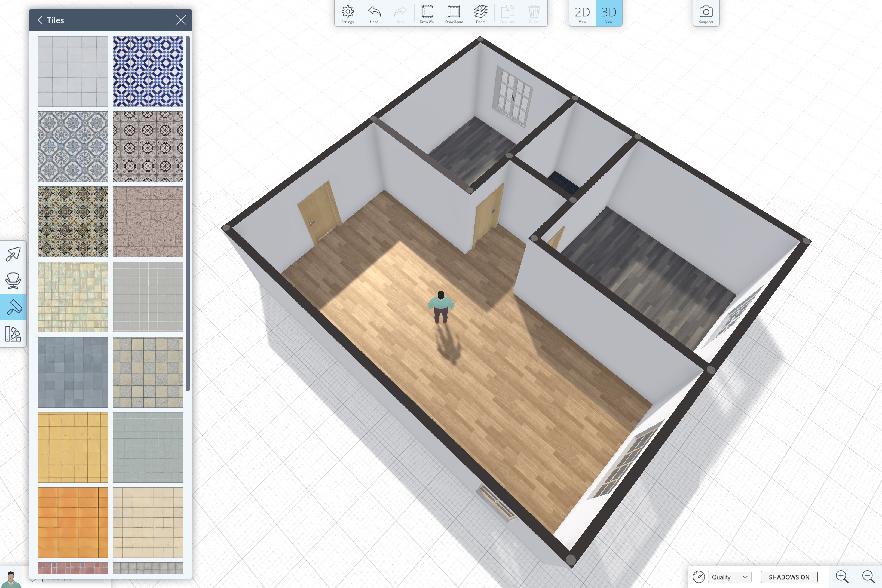Choose the sage green tile
This screenshot has height=588, width=882.
148,447
